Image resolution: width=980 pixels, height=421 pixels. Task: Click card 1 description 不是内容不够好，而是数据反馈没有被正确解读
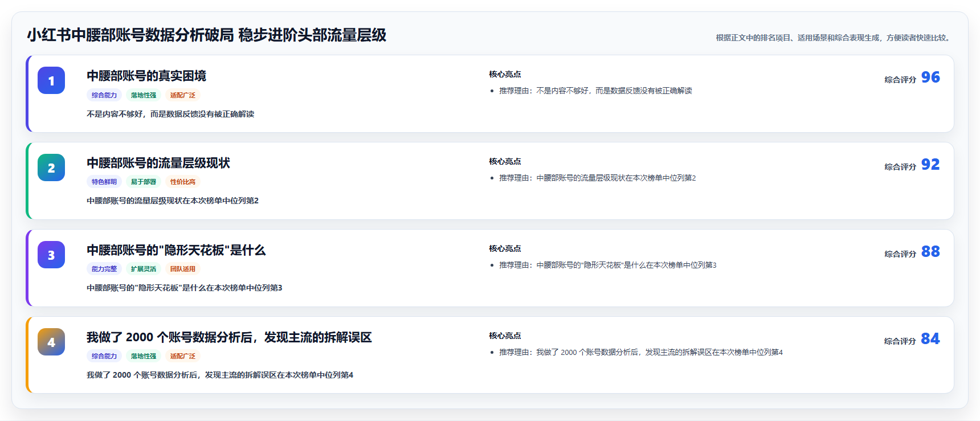tap(170, 114)
